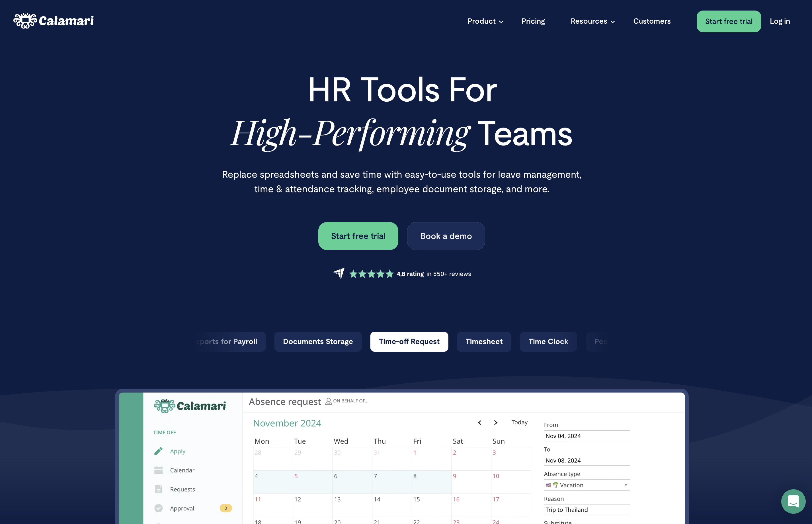Viewport: 812px width, 524px height.
Task: Click the 'Absence request' heading
Action: tap(285, 402)
